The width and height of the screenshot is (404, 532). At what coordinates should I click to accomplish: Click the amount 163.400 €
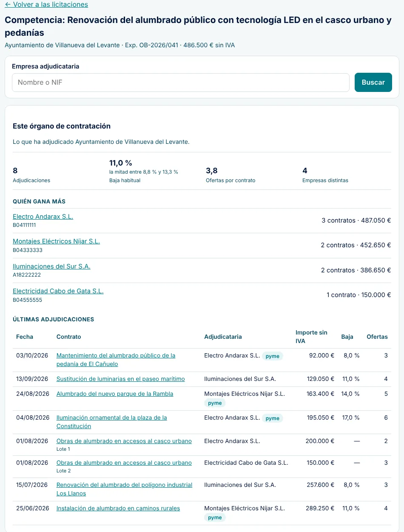coord(321,394)
